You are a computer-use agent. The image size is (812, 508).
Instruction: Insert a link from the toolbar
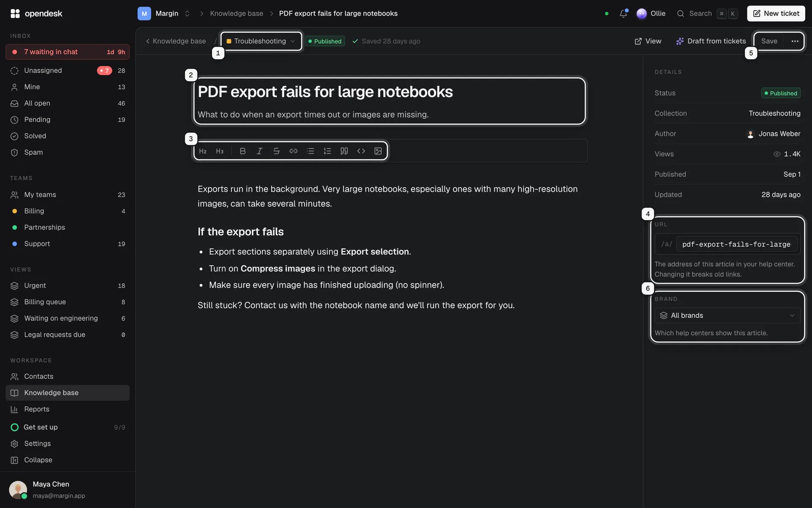(x=293, y=151)
